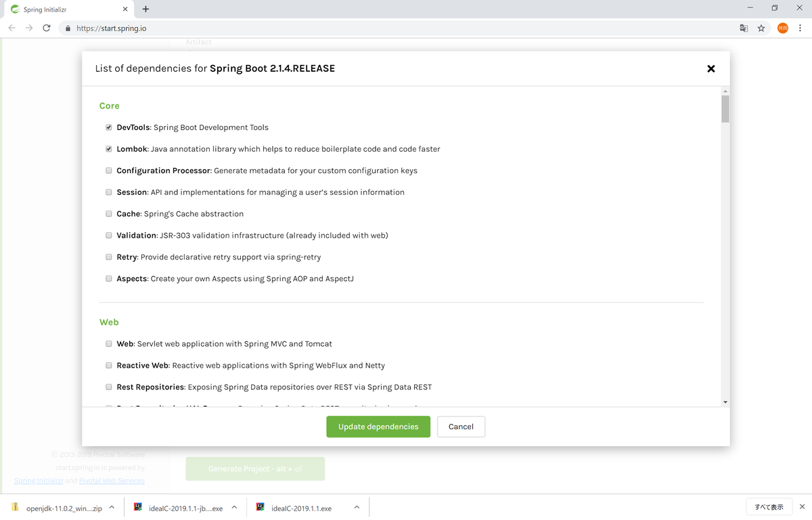Click Update dependencies button
The width and height of the screenshot is (812, 520).
point(378,427)
